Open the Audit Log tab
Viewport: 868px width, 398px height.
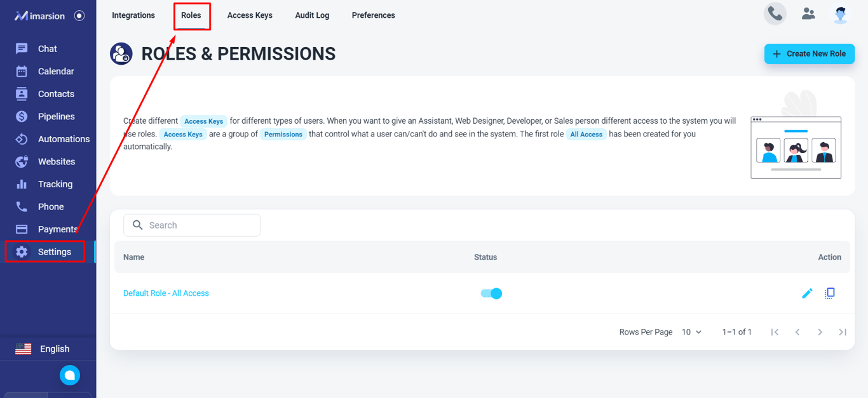(x=312, y=15)
